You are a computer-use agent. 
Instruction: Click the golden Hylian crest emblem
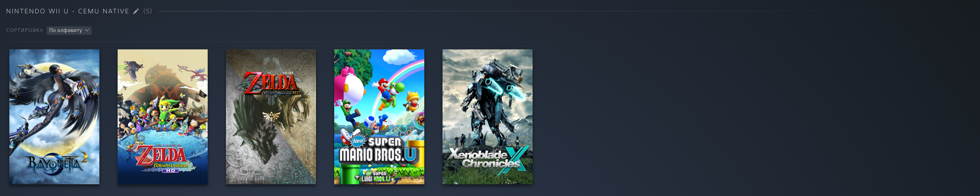pyautogui.click(x=271, y=117)
